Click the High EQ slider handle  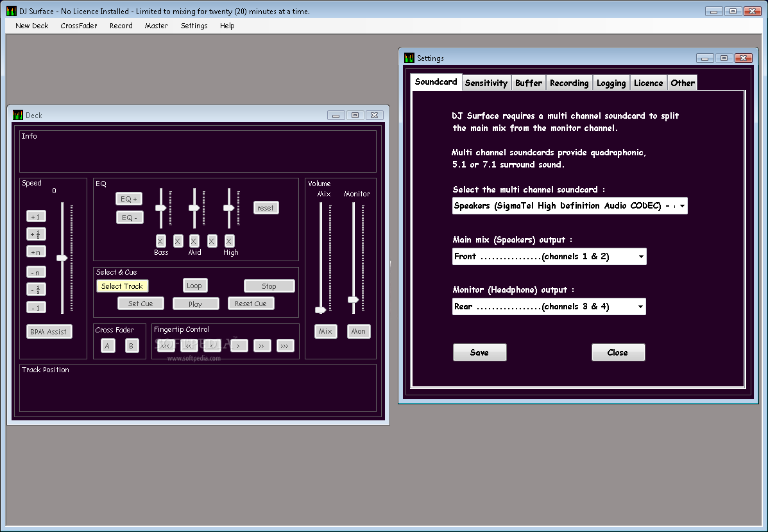pyautogui.click(x=229, y=208)
